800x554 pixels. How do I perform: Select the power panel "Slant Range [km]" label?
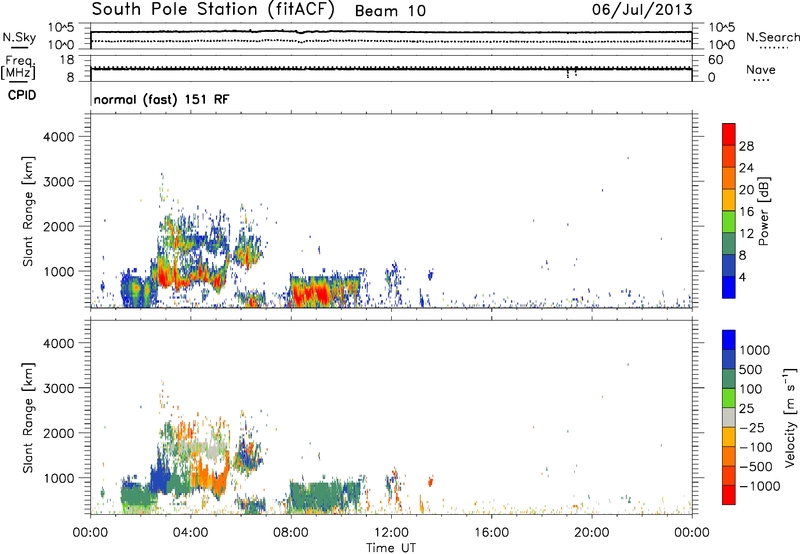pyautogui.click(x=28, y=211)
